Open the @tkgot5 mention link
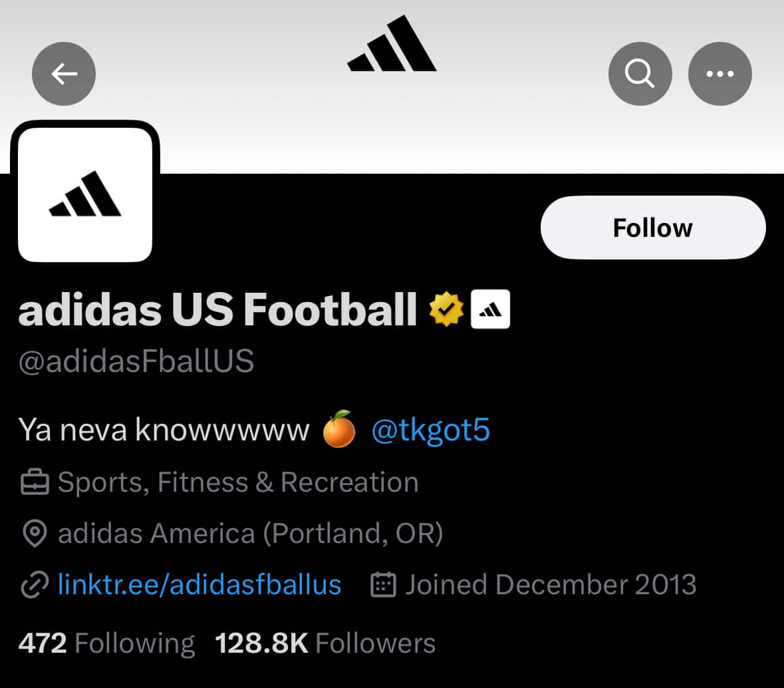The width and height of the screenshot is (784, 688). point(430,430)
